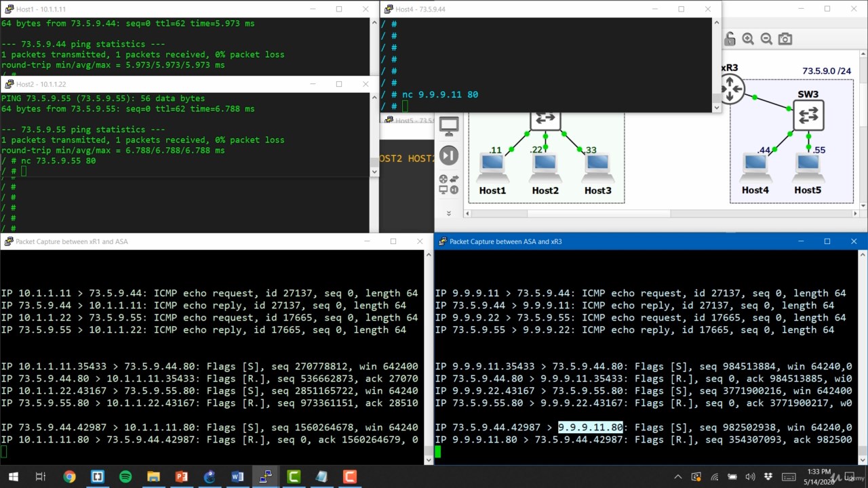Switch to PuTTY on the taskbar
This screenshot has width=868, height=488.
(266, 476)
